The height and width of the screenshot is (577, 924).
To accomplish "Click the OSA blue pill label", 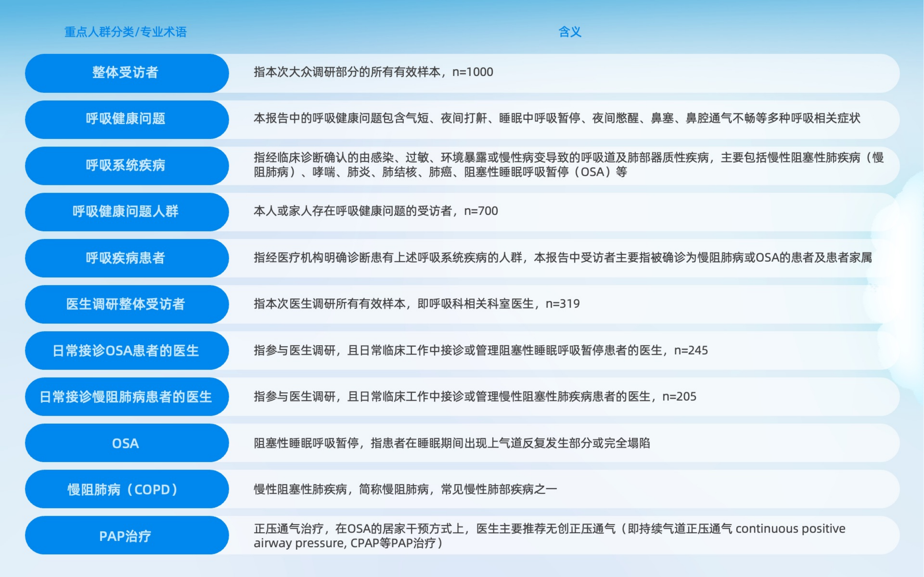I will (x=126, y=443).
